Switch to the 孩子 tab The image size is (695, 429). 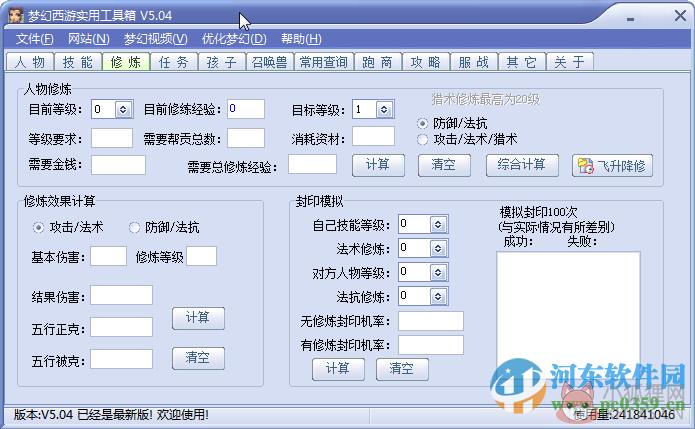click(222, 62)
